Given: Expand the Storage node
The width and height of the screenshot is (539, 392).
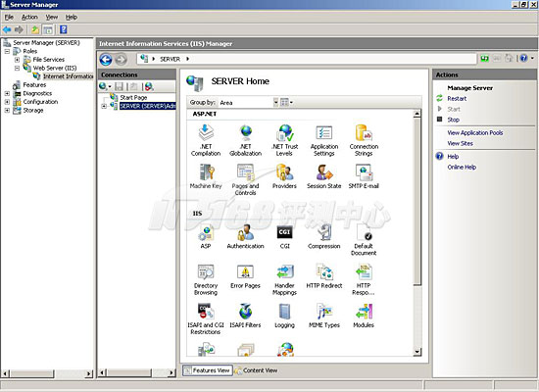Looking at the screenshot, I should (x=7, y=111).
